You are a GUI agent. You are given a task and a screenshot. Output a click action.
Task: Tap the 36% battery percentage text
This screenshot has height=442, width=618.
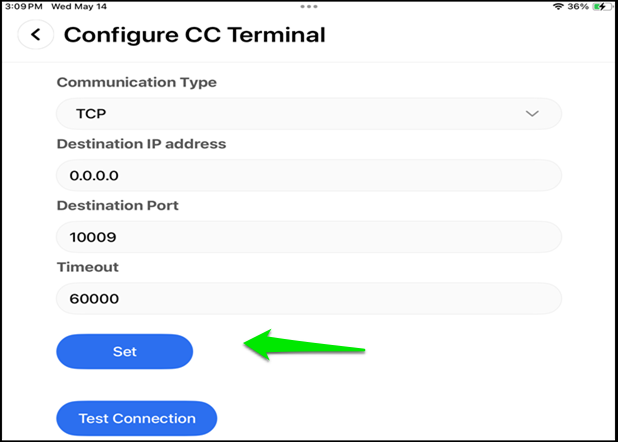(x=578, y=6)
